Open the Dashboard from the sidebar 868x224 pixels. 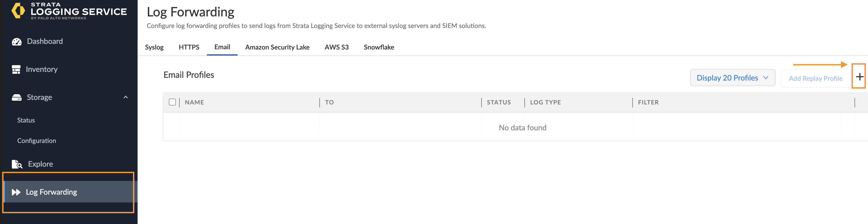[45, 41]
